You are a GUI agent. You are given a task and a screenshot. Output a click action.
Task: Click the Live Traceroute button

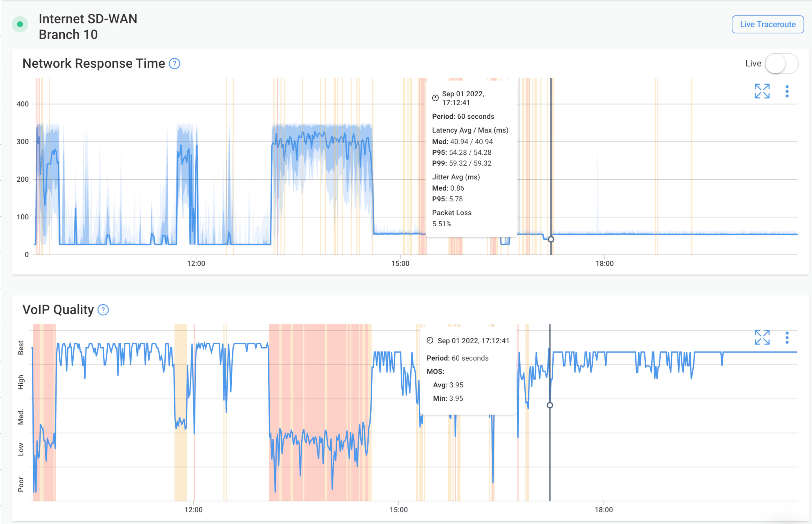(767, 24)
